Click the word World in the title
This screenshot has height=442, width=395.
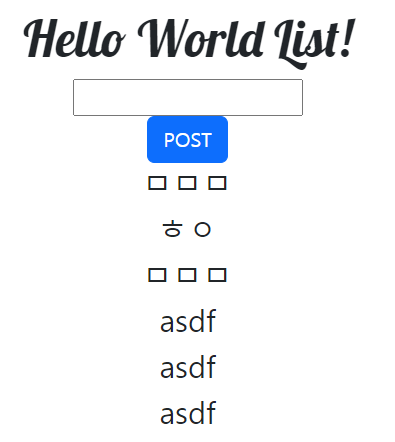pyautogui.click(x=201, y=38)
